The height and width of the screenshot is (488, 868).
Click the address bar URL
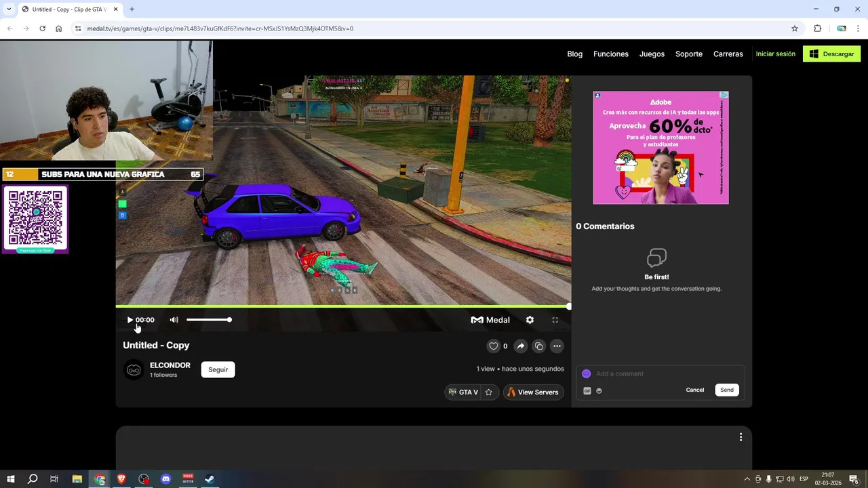pyautogui.click(x=220, y=28)
